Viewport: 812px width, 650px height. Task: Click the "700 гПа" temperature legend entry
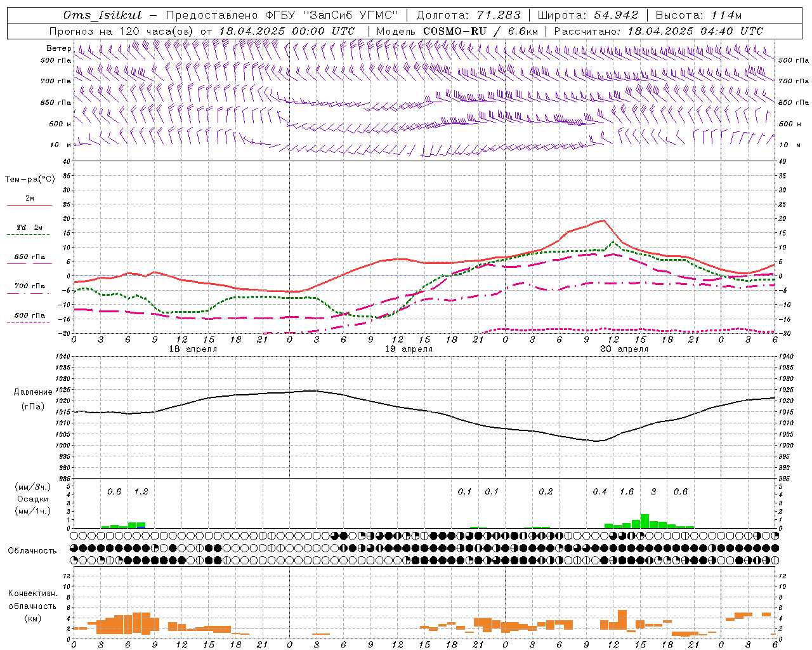point(30,286)
